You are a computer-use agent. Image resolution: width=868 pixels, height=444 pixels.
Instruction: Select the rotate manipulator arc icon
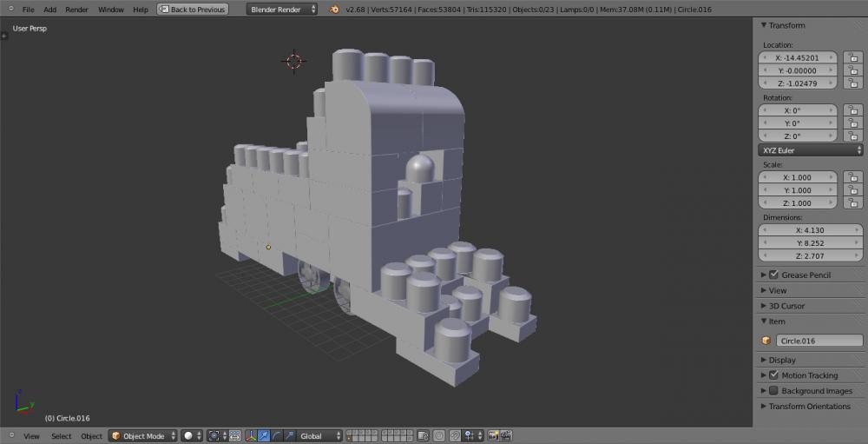tap(277, 435)
